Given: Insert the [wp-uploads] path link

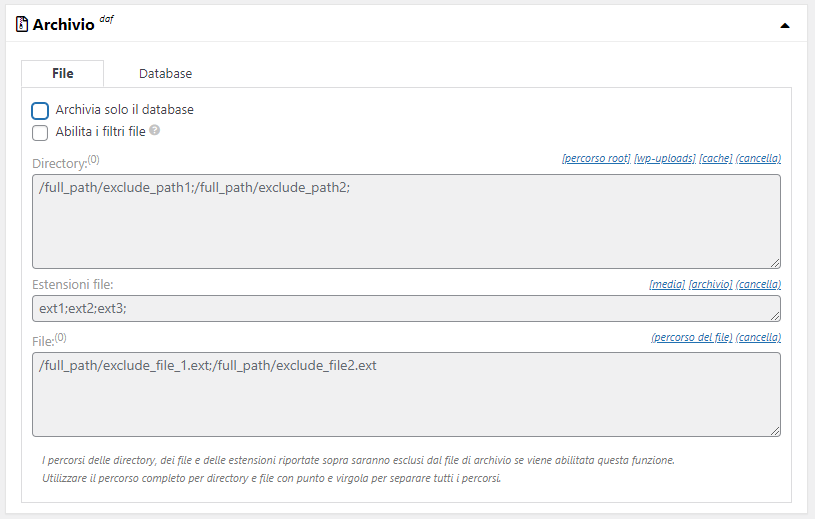Looking at the screenshot, I should [x=664, y=159].
